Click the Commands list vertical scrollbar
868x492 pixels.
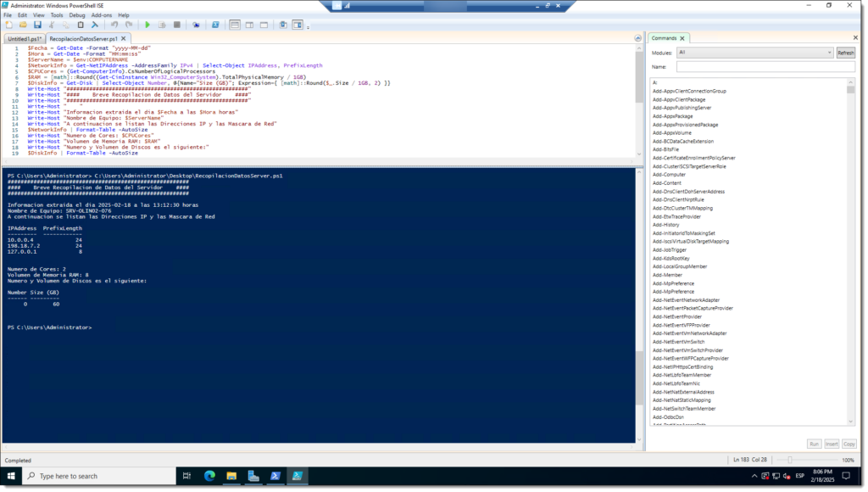851,252
